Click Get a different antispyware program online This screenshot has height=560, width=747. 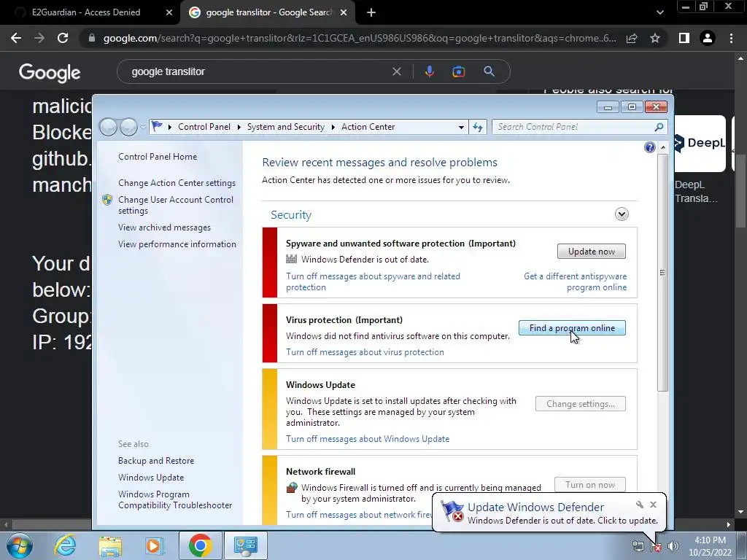pos(575,282)
